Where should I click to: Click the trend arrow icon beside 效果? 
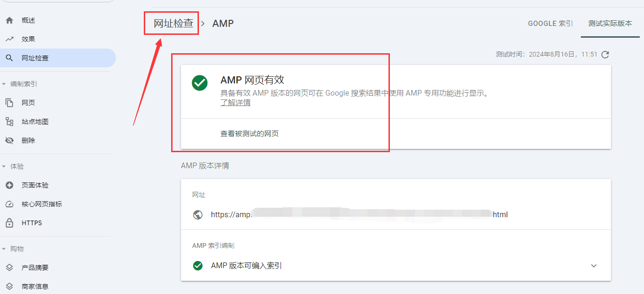(9, 39)
